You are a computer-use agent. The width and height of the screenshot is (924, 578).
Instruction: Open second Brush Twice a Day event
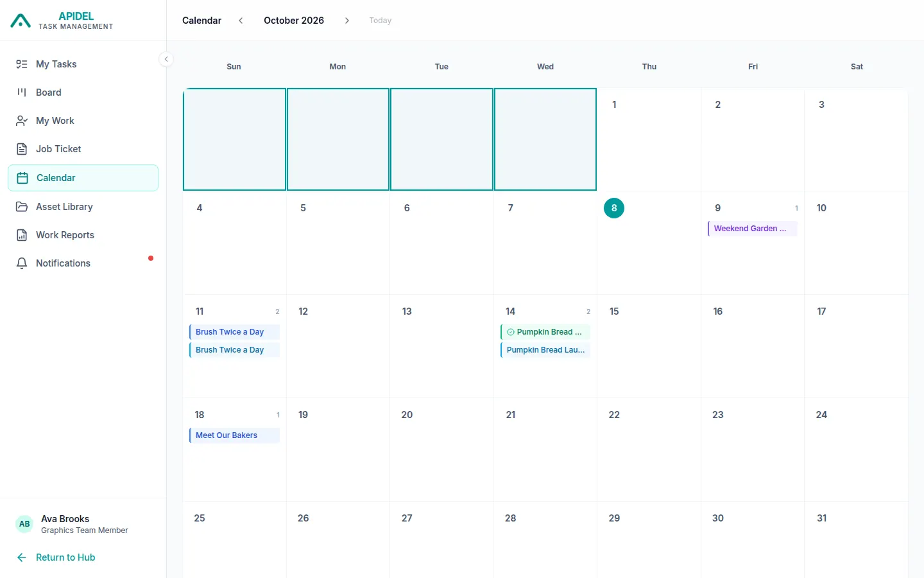(234, 350)
